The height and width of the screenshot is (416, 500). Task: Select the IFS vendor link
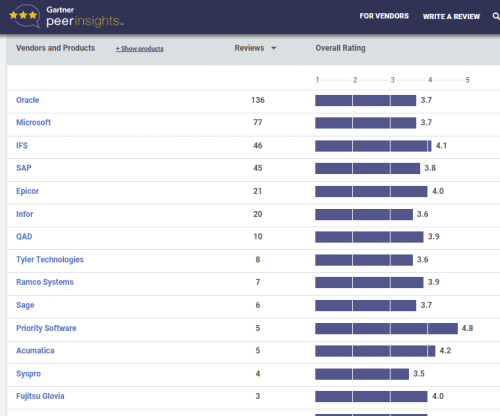[22, 145]
